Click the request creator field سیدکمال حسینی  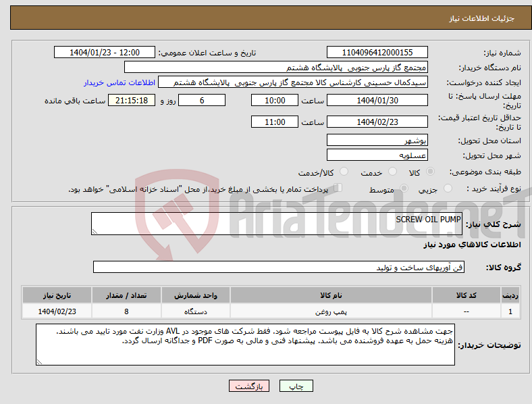tap(293, 82)
